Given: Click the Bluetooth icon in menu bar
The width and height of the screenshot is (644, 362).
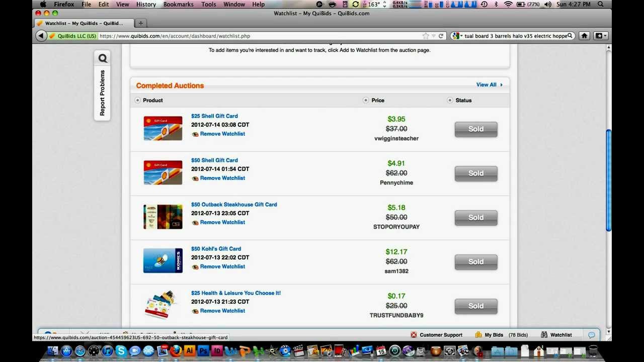Looking at the screenshot, I should click(496, 4).
